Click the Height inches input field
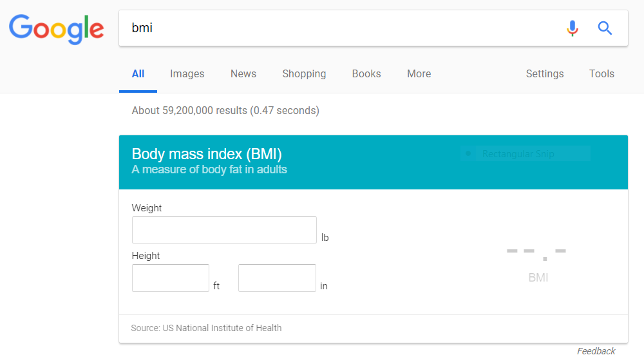 [x=277, y=278]
